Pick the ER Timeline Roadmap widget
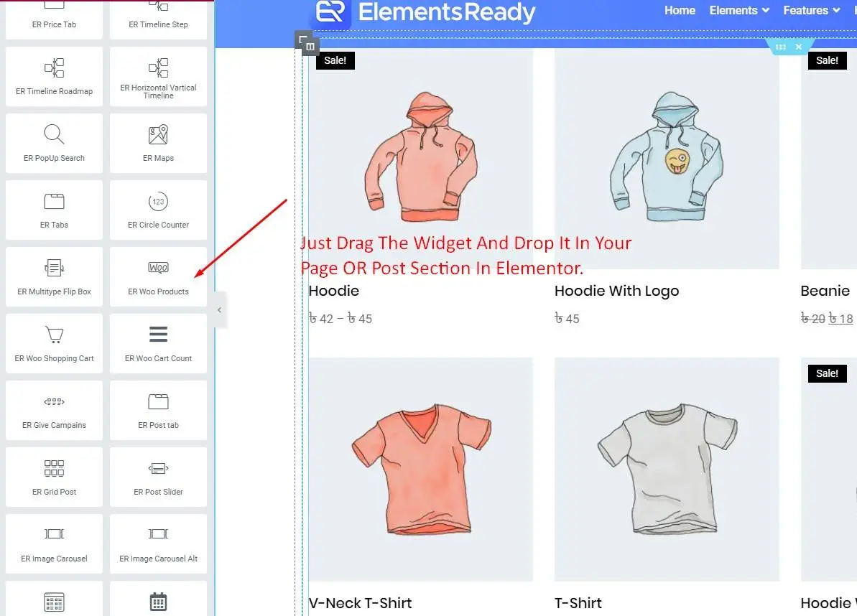The image size is (857, 616). click(x=54, y=76)
